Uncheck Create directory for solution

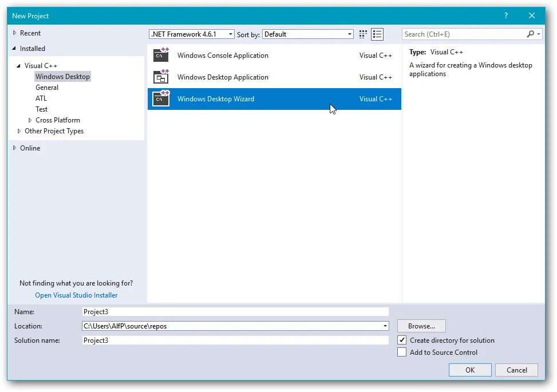tap(402, 340)
